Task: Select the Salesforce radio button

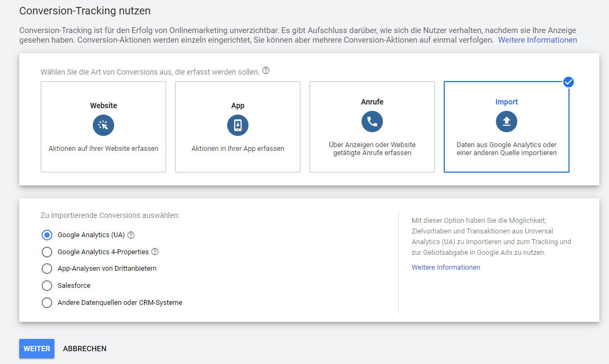Action: tap(46, 286)
